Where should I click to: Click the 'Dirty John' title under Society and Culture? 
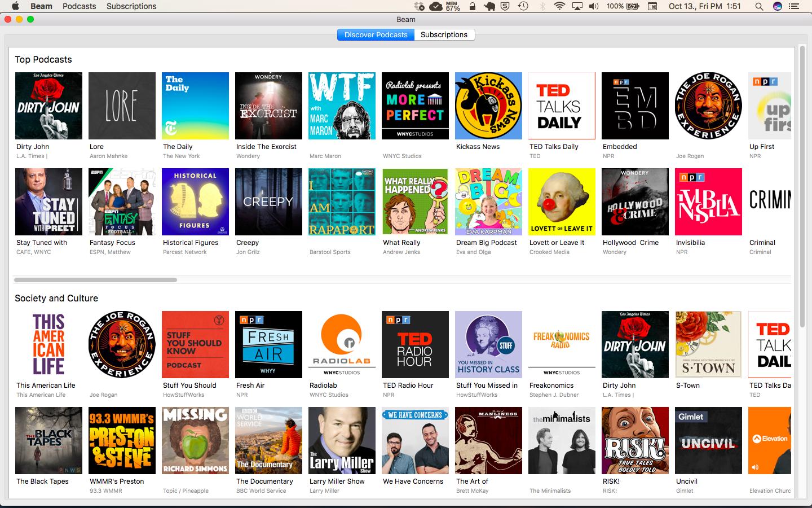point(619,386)
